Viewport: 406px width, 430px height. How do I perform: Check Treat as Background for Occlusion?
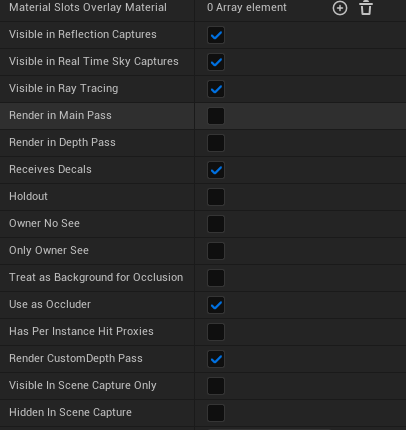tap(216, 278)
